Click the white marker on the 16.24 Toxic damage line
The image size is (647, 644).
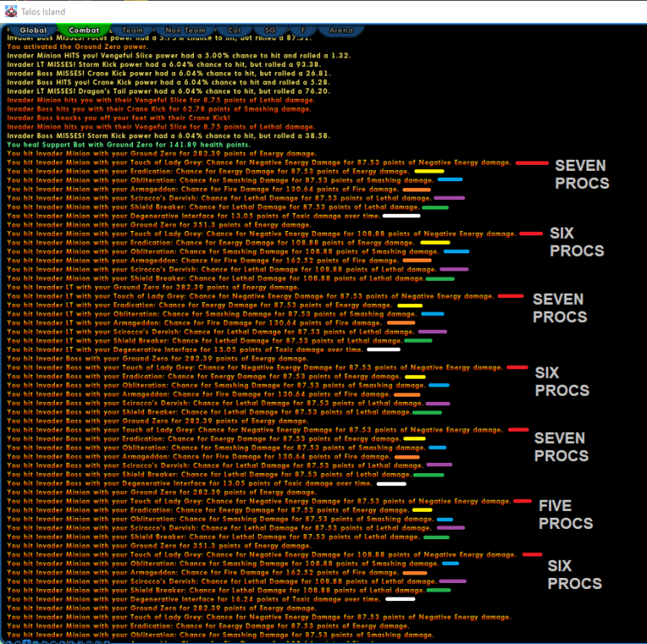(x=400, y=599)
